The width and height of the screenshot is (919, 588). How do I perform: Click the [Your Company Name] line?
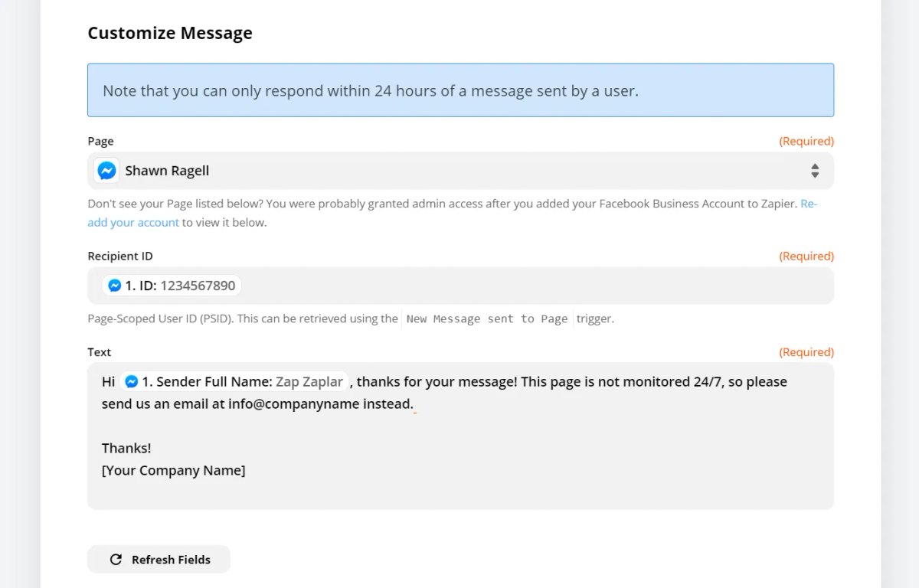coord(173,470)
